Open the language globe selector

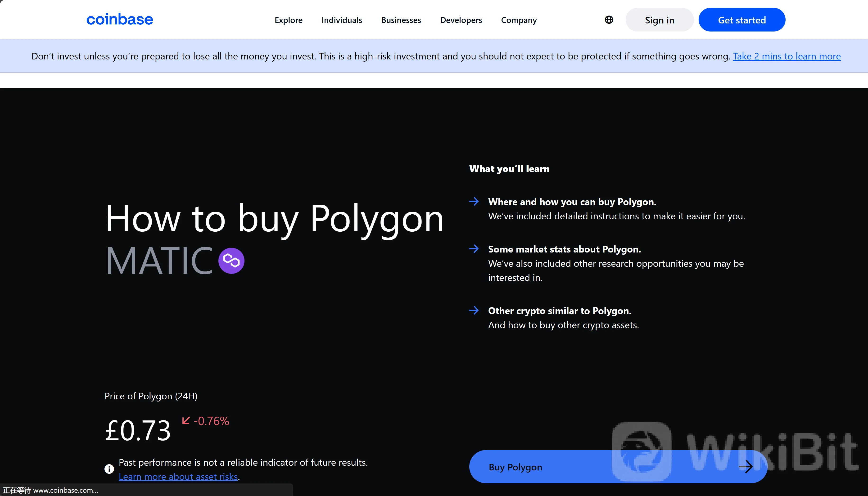click(609, 20)
